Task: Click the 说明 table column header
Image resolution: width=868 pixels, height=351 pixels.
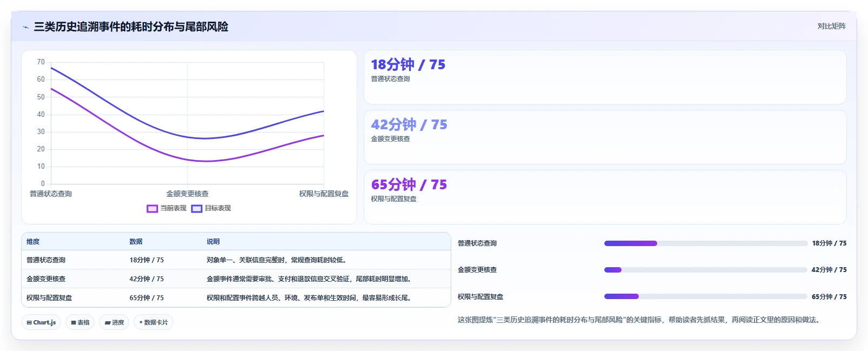Action: pyautogui.click(x=213, y=242)
